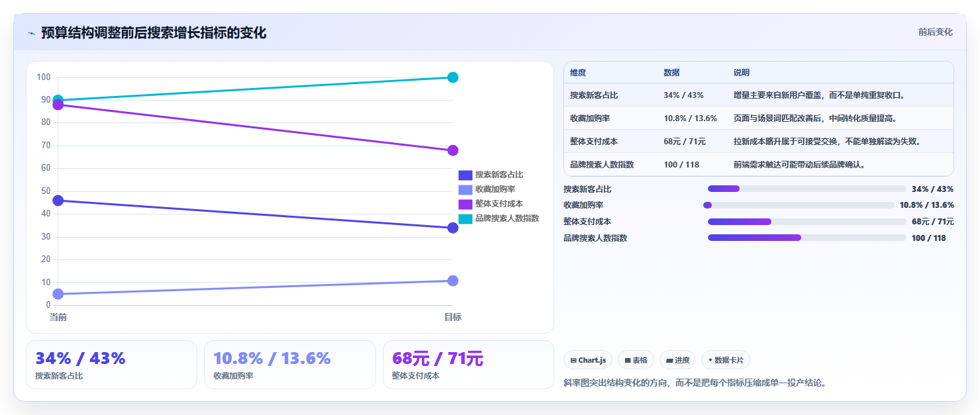Select the 表格 tag chip
The image size is (980, 415).
[636, 360]
